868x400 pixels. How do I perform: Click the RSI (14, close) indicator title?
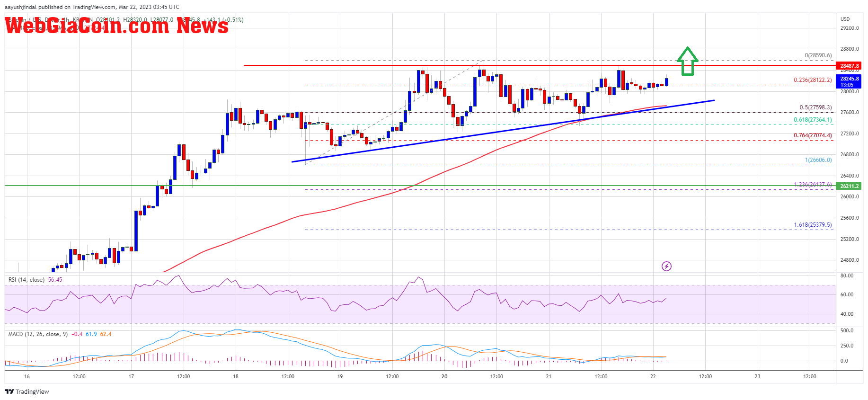point(27,280)
